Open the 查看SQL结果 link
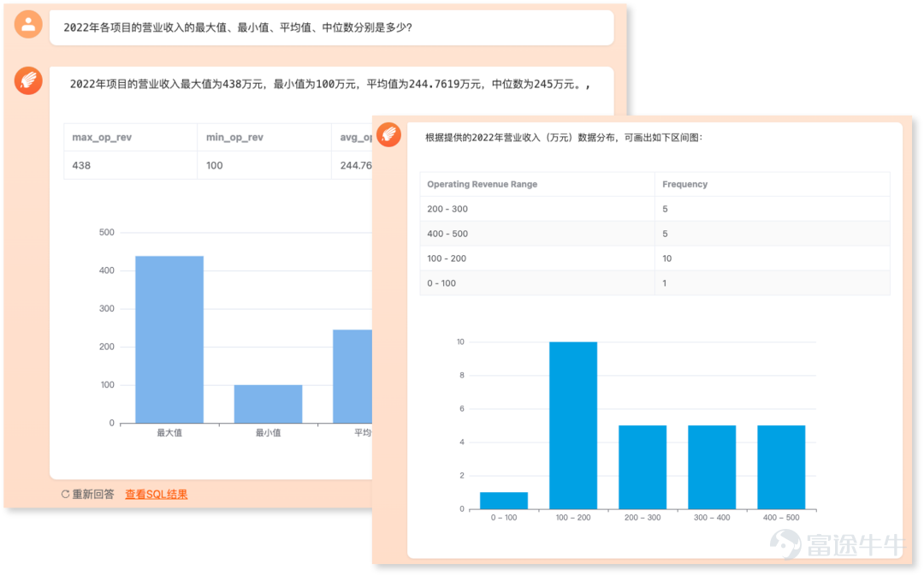This screenshot has height=576, width=924. coord(156,494)
